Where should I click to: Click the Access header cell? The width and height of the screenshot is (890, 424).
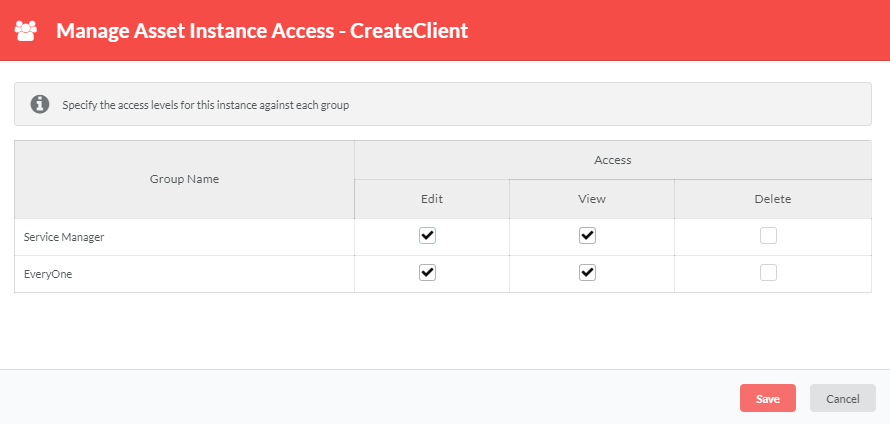[x=612, y=160]
